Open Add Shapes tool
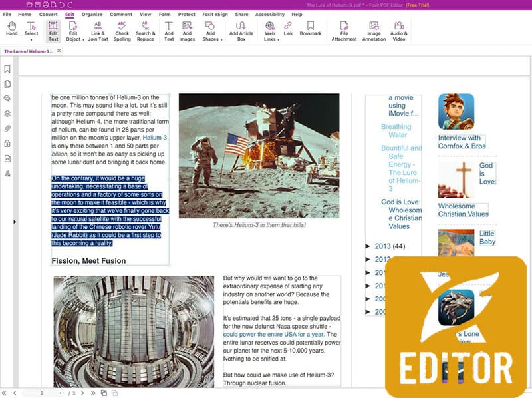 tap(210, 31)
